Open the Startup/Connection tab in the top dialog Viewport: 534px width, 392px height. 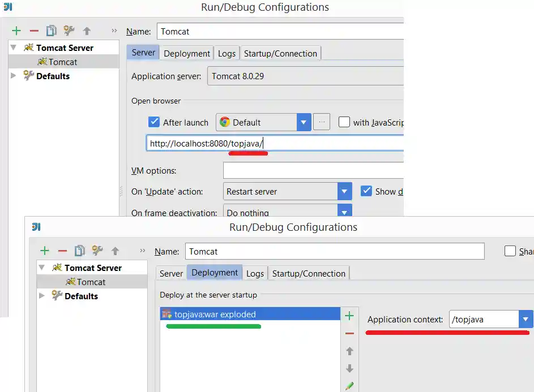click(x=280, y=54)
